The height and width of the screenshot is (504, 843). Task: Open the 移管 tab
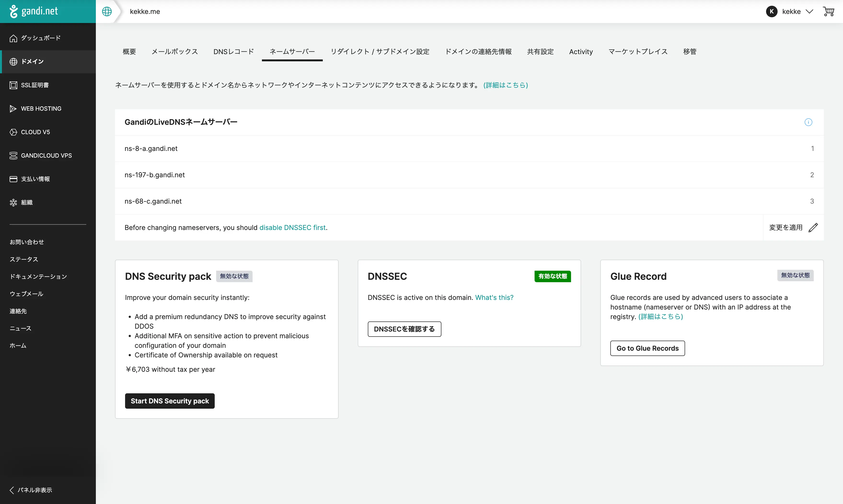click(690, 52)
